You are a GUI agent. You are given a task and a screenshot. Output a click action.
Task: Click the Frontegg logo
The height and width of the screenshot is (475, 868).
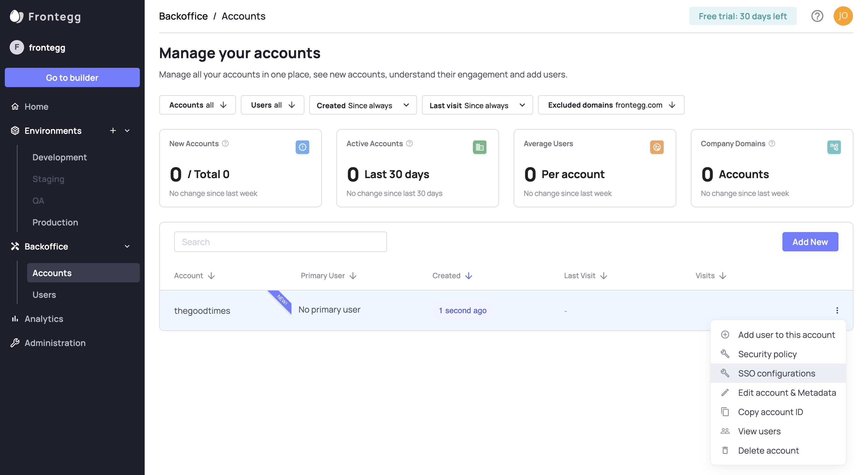(x=46, y=16)
